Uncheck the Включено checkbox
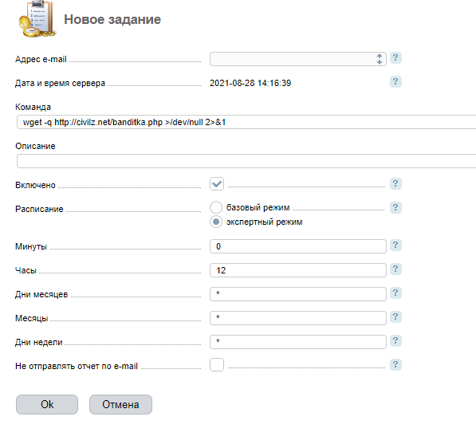Image resolution: width=476 pixels, height=448 pixels. pos(217,184)
